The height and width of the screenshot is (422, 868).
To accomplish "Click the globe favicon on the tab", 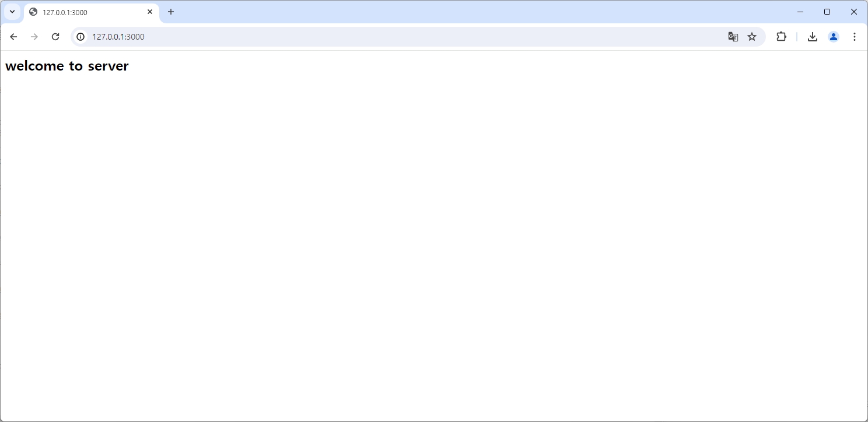I will pyautogui.click(x=33, y=12).
